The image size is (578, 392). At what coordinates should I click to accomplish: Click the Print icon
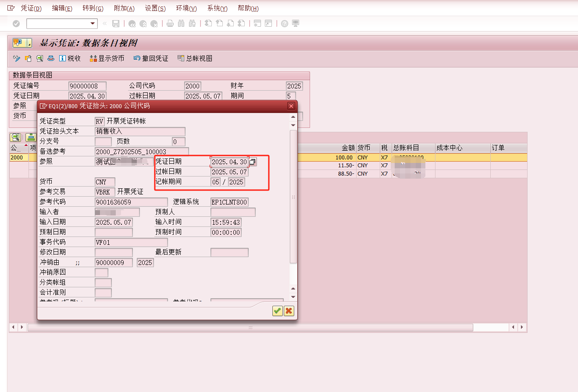pos(170,24)
